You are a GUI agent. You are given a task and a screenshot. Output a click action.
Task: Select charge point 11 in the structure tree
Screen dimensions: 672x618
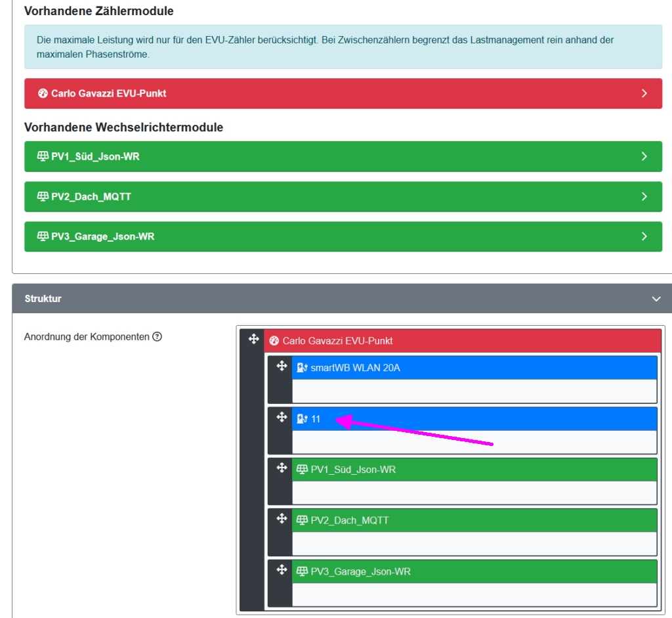[474, 418]
